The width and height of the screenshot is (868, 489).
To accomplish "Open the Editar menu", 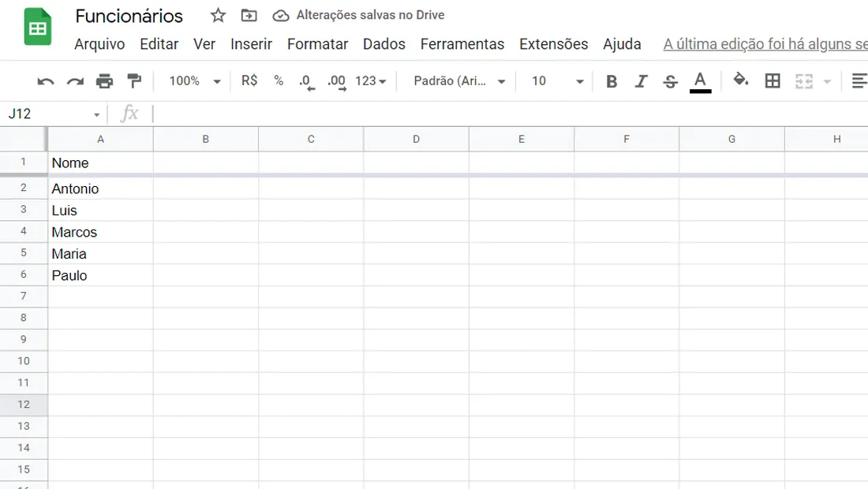I will click(x=159, y=44).
